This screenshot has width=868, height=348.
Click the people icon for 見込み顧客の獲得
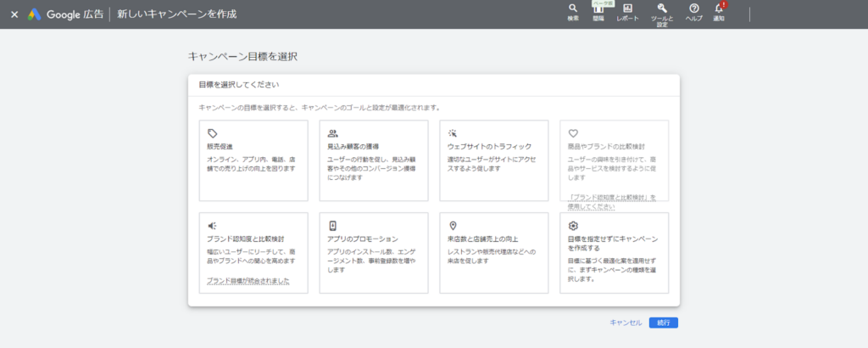pos(332,133)
